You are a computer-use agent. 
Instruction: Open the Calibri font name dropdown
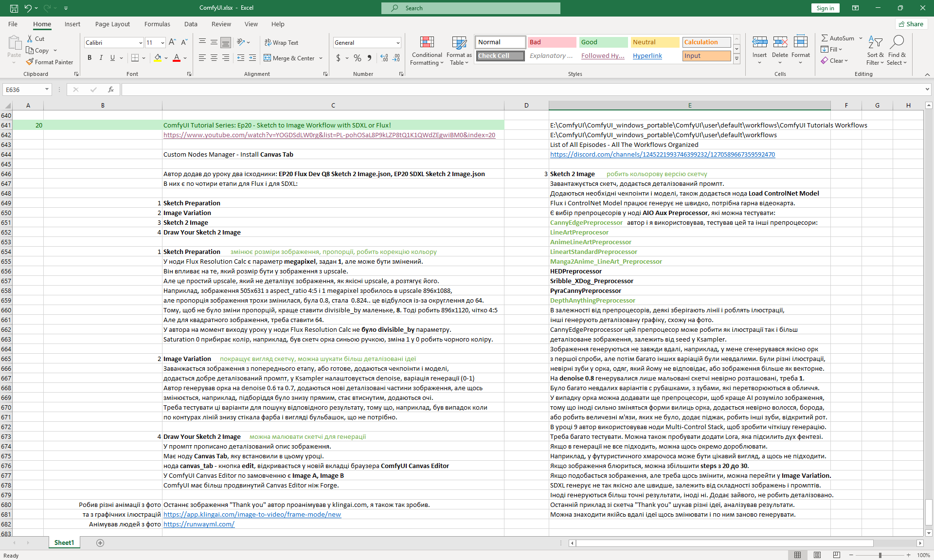(141, 43)
